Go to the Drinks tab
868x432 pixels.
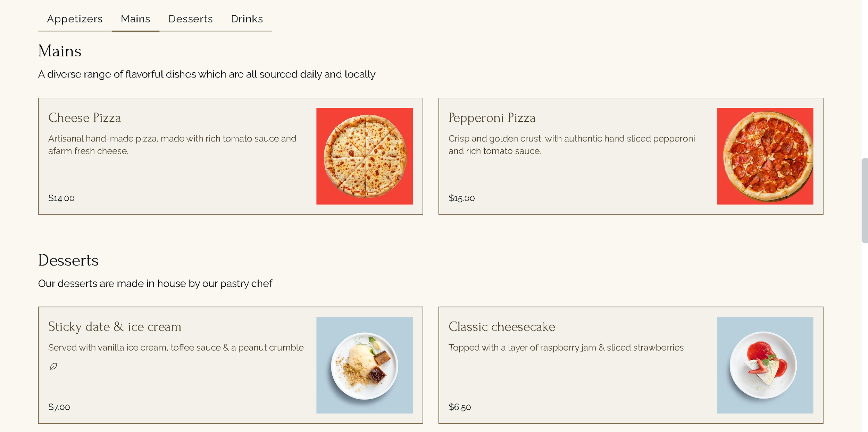pyautogui.click(x=247, y=19)
